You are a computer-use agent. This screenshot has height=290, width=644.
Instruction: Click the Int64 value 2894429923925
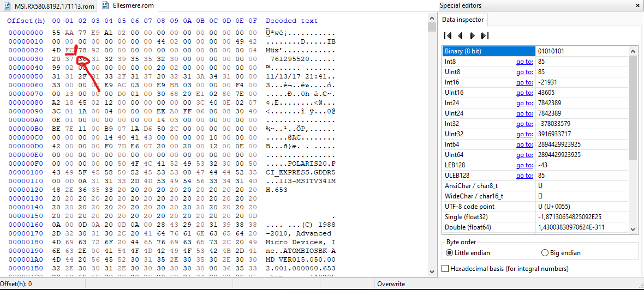click(x=559, y=144)
